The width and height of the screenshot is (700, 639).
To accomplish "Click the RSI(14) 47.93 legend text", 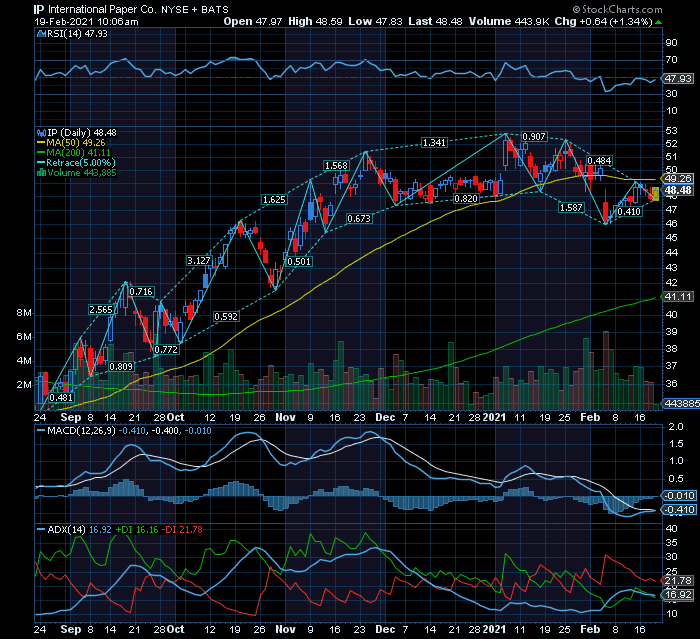I will click(77, 34).
